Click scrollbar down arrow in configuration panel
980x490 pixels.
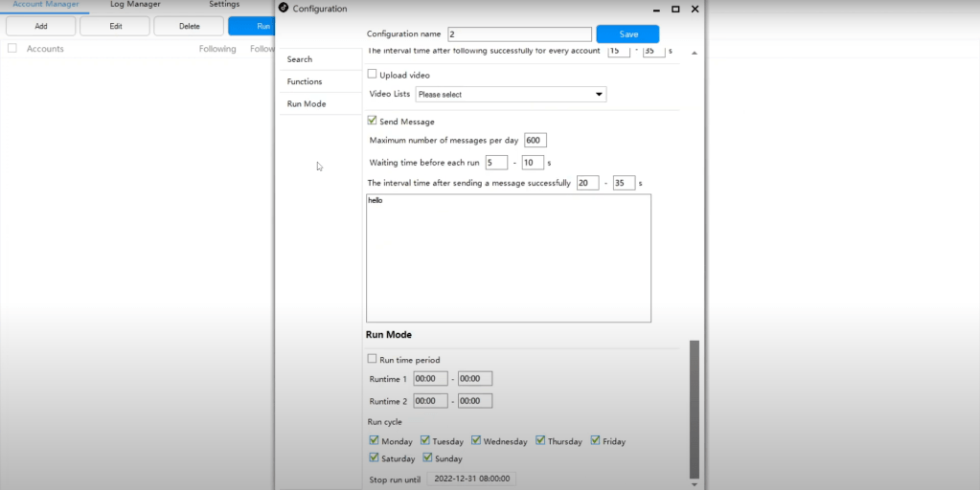tap(695, 484)
